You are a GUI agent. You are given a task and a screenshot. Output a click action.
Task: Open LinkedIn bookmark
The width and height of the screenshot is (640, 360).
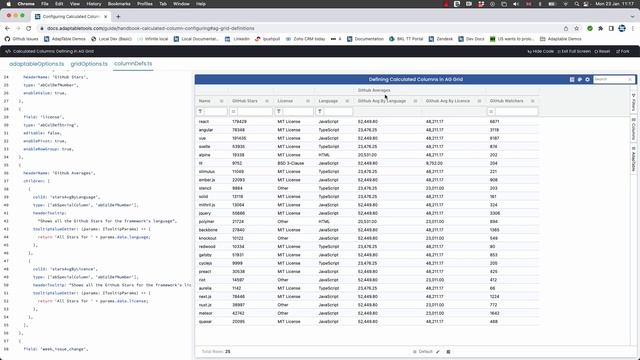[x=238, y=39]
